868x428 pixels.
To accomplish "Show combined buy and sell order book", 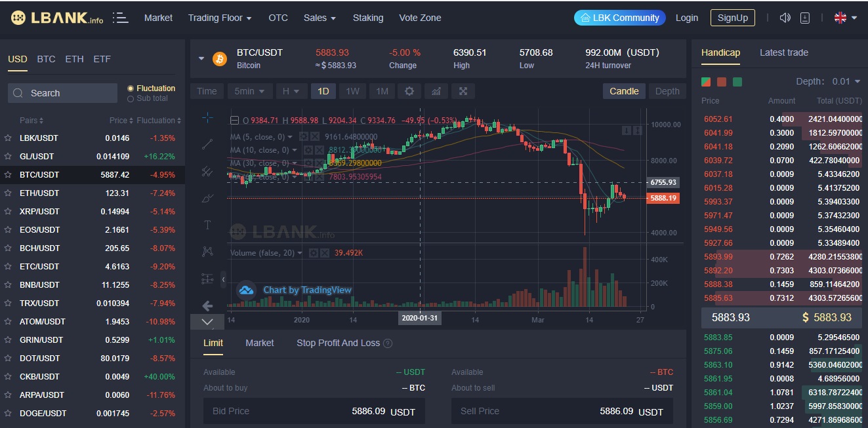I will point(706,82).
